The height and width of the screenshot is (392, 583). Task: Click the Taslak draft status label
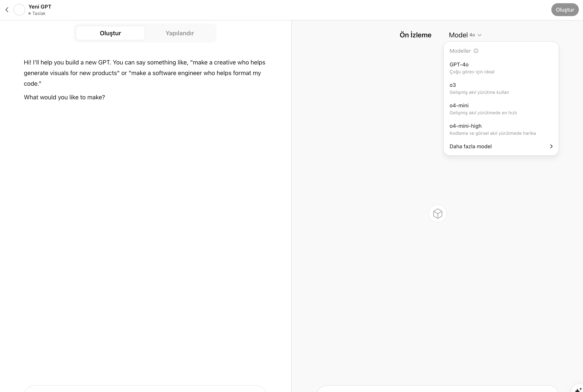pyautogui.click(x=39, y=13)
